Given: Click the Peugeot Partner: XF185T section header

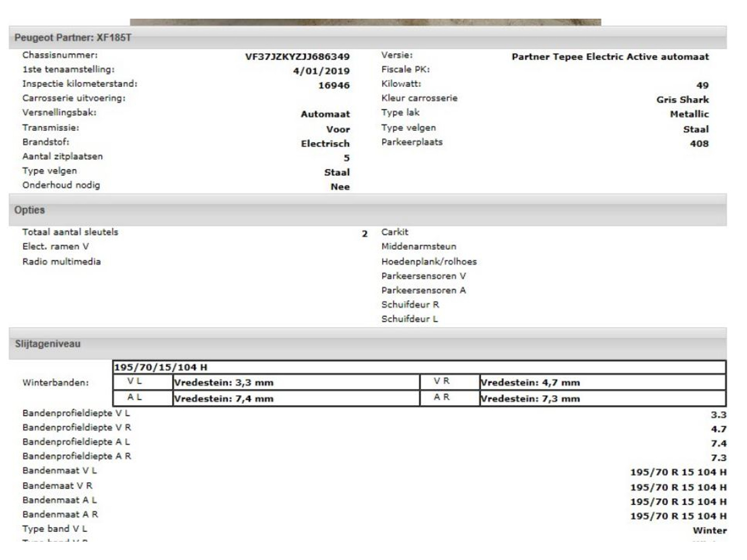Looking at the screenshot, I should (368, 37).
